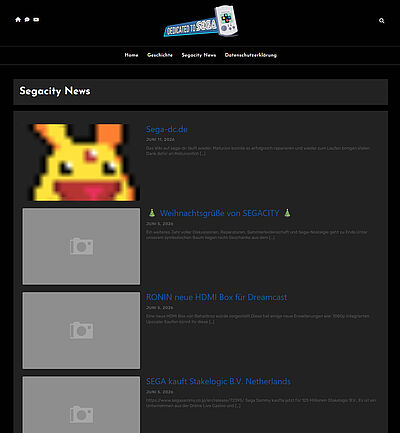Viewport: 400px width, 433px height.
Task: Click the Dedicated to SEGA logo
Action: (x=201, y=21)
